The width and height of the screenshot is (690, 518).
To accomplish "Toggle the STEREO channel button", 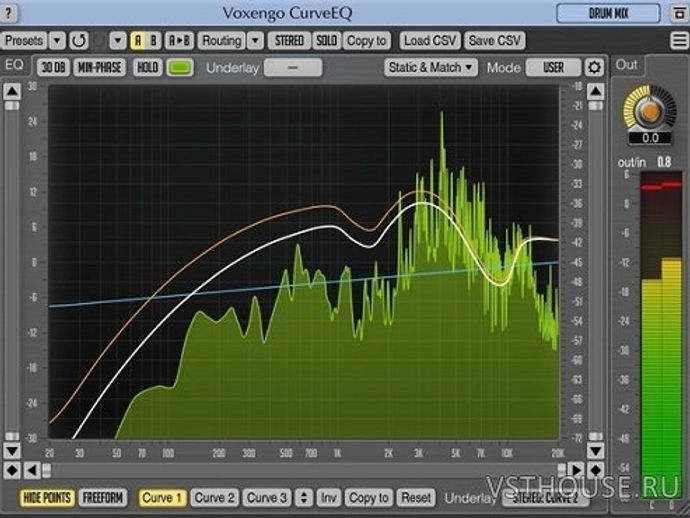I will [x=289, y=41].
